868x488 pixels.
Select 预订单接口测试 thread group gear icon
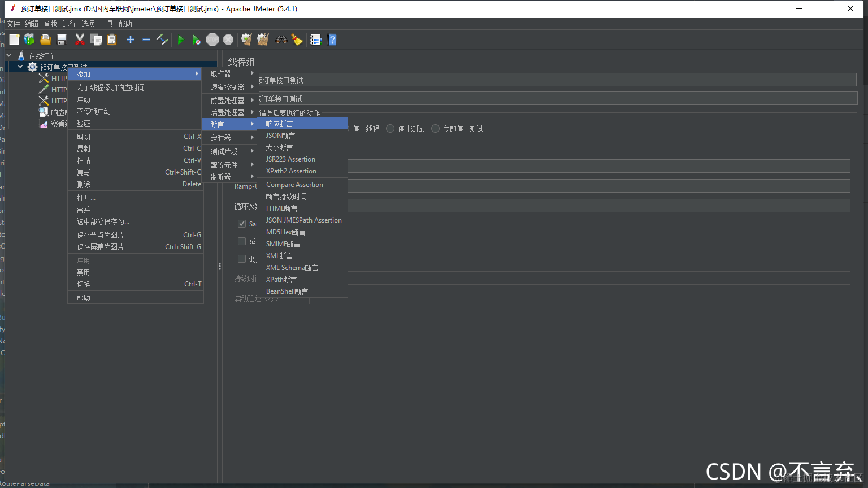pyautogui.click(x=32, y=67)
